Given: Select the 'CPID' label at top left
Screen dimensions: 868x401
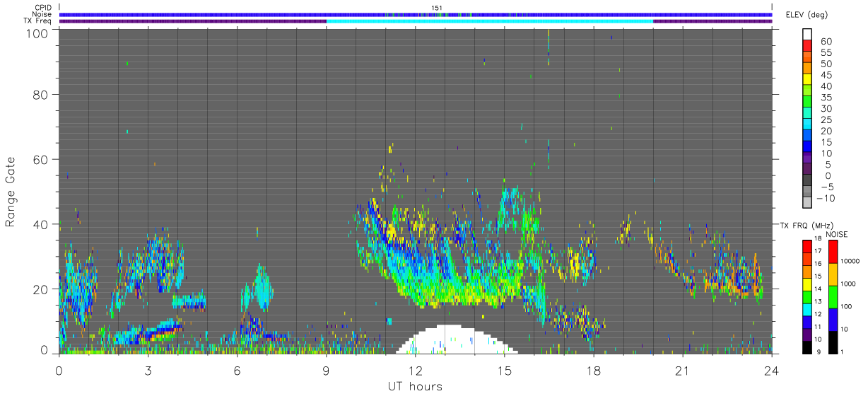Looking at the screenshot, I should 45,8.
